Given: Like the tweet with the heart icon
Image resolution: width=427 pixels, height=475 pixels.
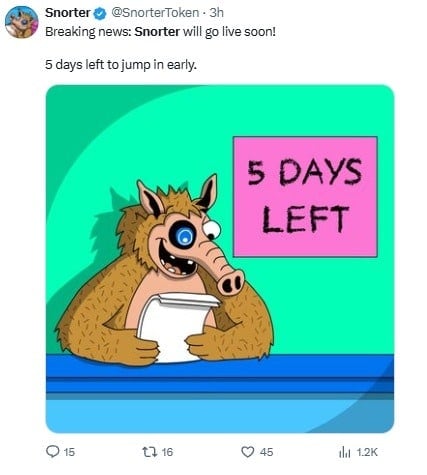Looking at the screenshot, I should tap(247, 452).
